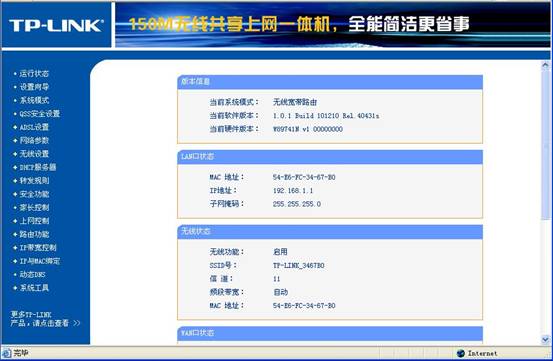Expand the DHCP服务器 menu

37,167
